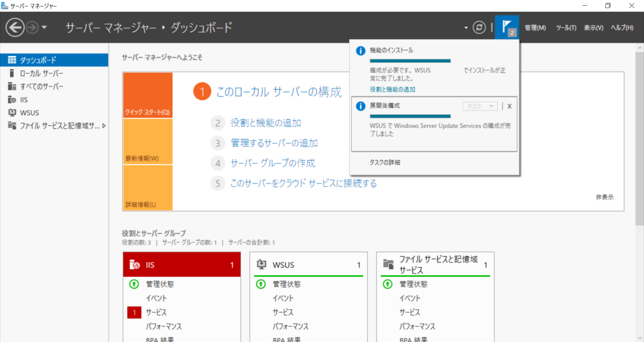Click the refresh icon in the header
The width and height of the screenshot is (644, 342).
tap(479, 27)
